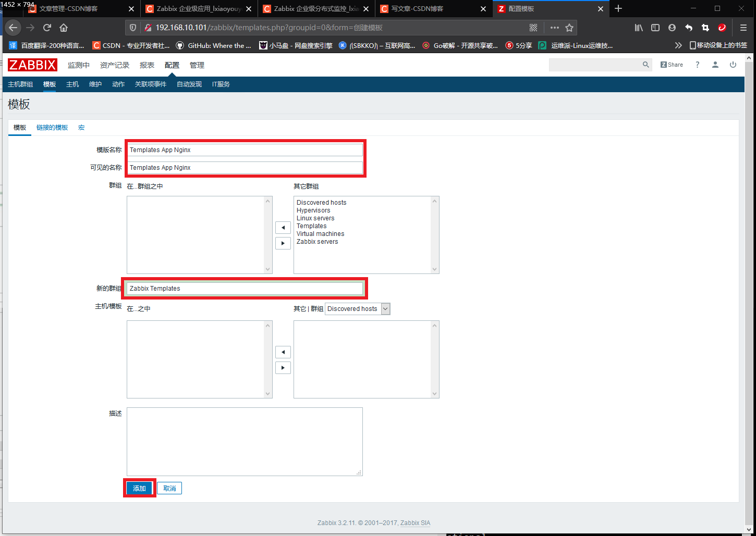756x536 pixels.
Task: Click the 可见的名称 input field
Action: point(245,168)
